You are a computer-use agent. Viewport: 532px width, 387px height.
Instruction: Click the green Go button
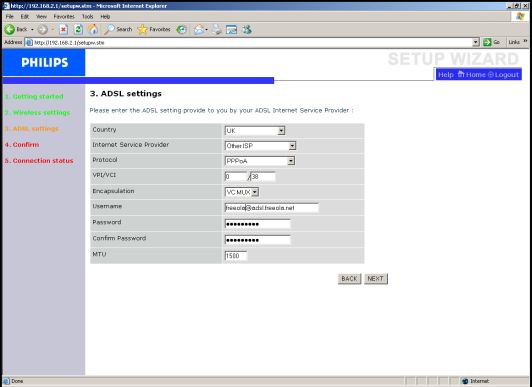point(492,42)
